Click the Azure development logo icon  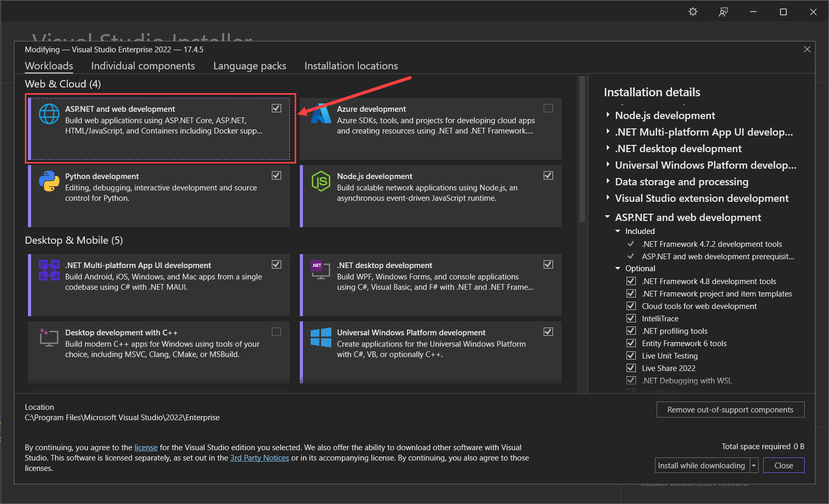(x=321, y=114)
